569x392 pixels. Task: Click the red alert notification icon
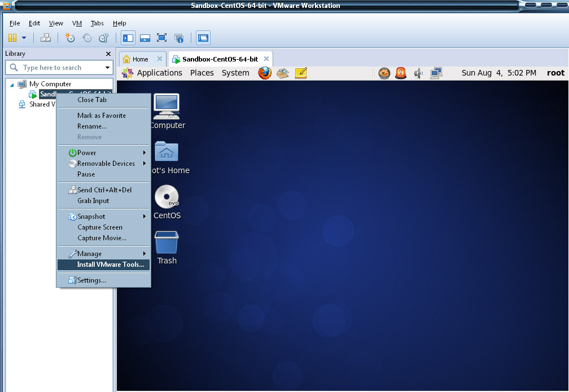[x=401, y=73]
